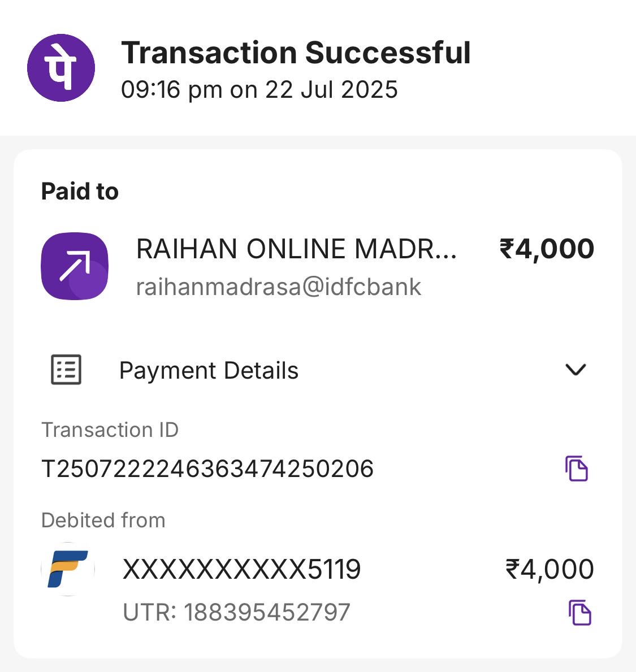The image size is (636, 672).
Task: Tap the account number XXXXXXXXXX5119
Action: 241,569
